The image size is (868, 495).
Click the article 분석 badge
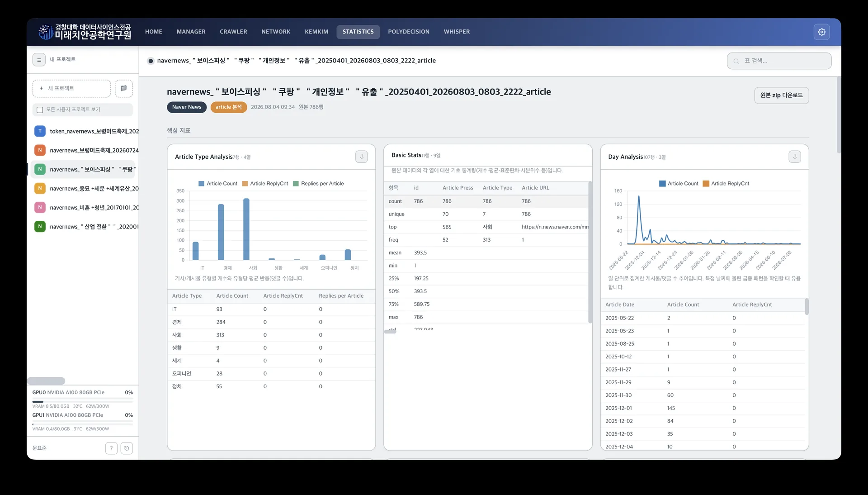tap(228, 107)
